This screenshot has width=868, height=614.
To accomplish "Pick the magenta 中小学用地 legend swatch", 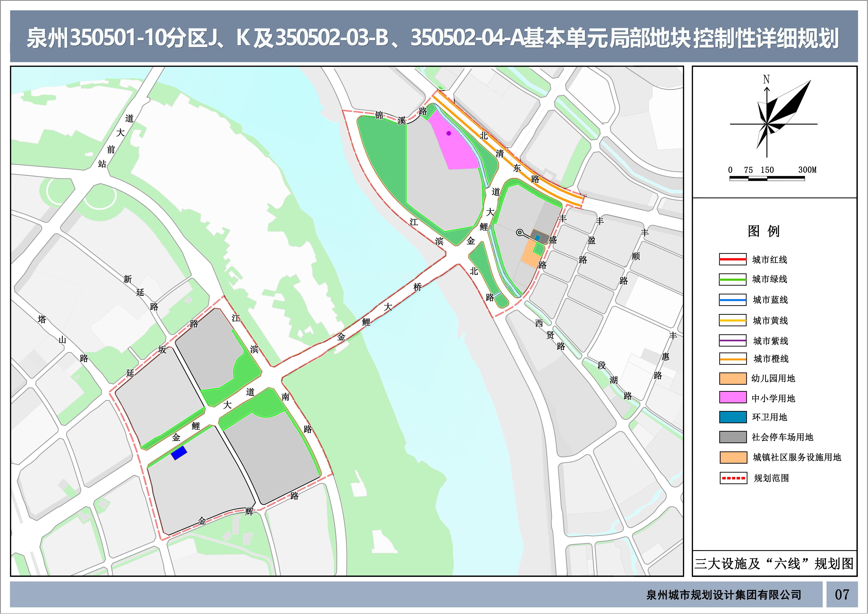I will pos(733,397).
